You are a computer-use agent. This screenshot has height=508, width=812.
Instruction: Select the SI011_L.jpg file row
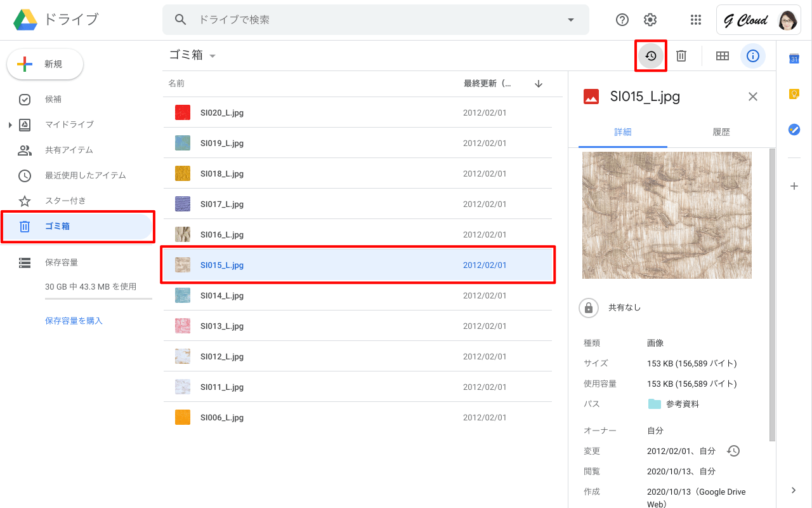(358, 387)
